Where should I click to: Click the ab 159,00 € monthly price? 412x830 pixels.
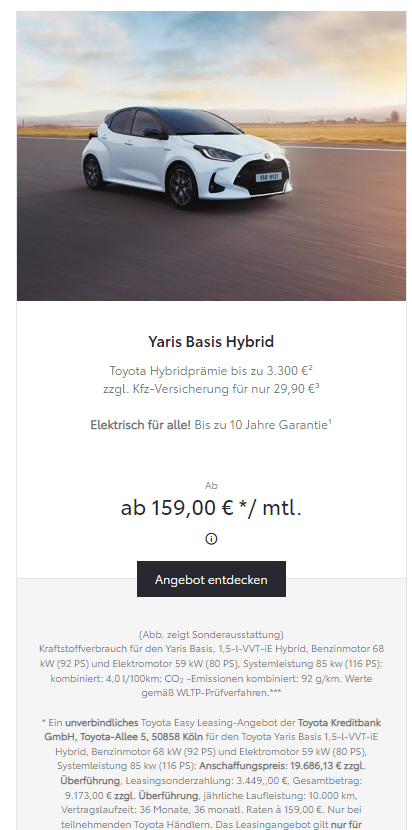click(211, 508)
